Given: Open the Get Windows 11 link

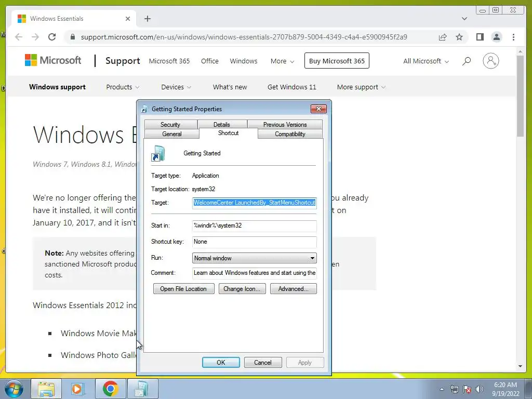Looking at the screenshot, I should point(292,87).
